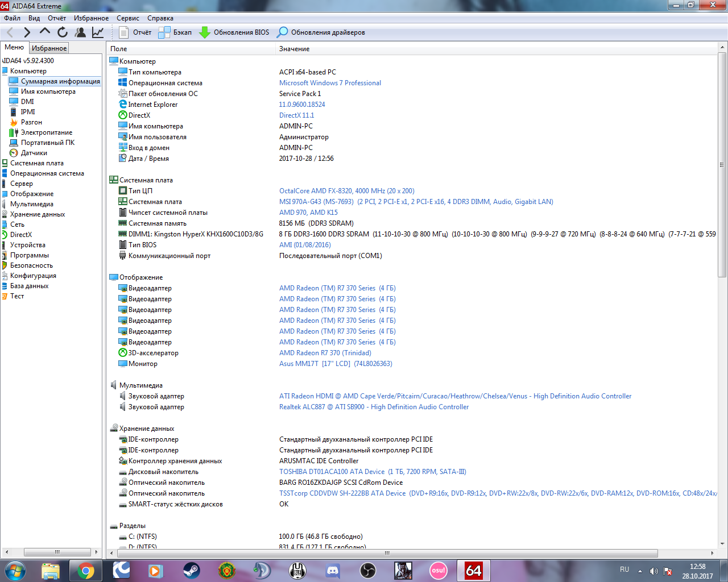Click the Значение column header
728x582 pixels.
pos(496,49)
